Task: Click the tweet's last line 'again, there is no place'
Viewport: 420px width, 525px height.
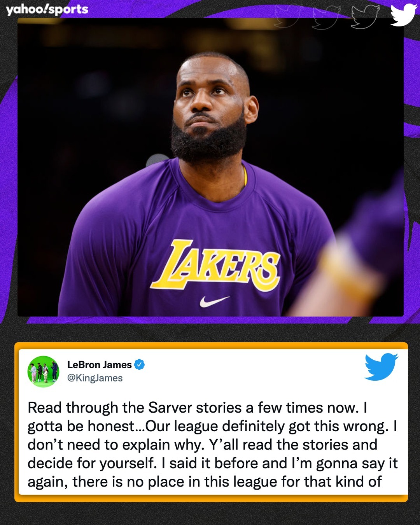Action: (x=205, y=481)
